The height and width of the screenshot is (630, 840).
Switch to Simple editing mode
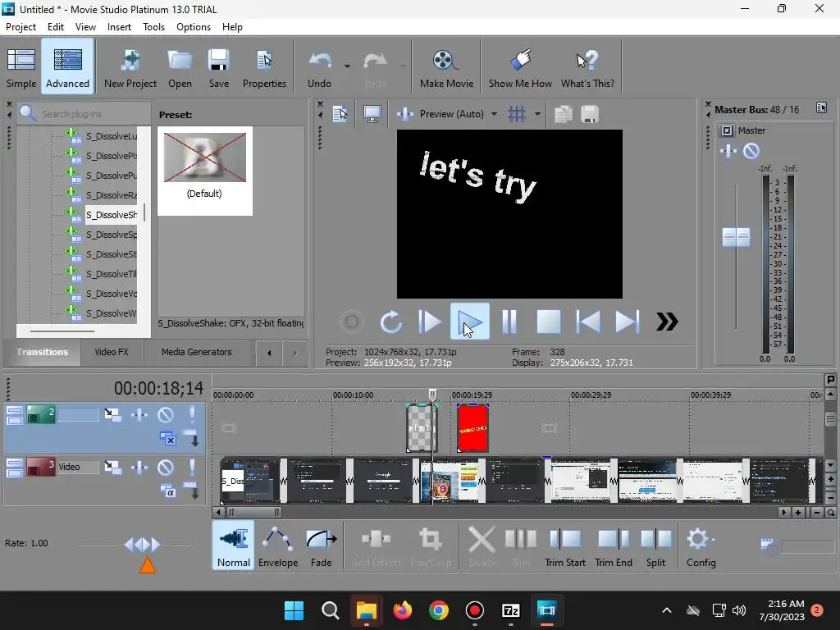click(21, 68)
